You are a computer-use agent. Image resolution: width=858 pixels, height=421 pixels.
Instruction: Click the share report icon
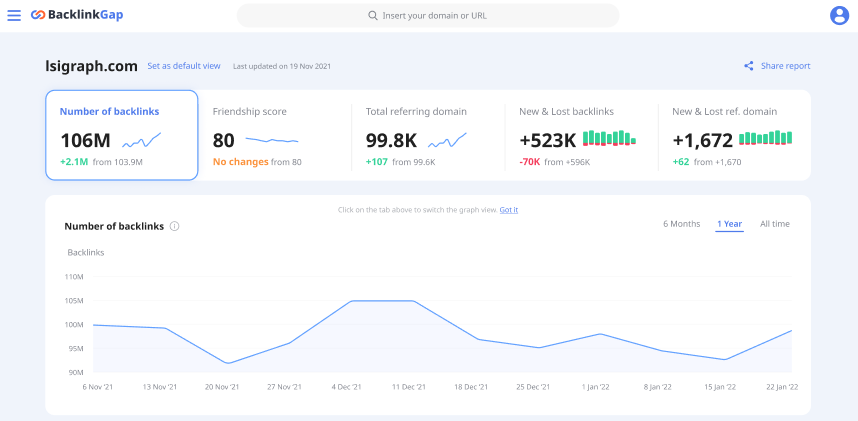(x=749, y=66)
